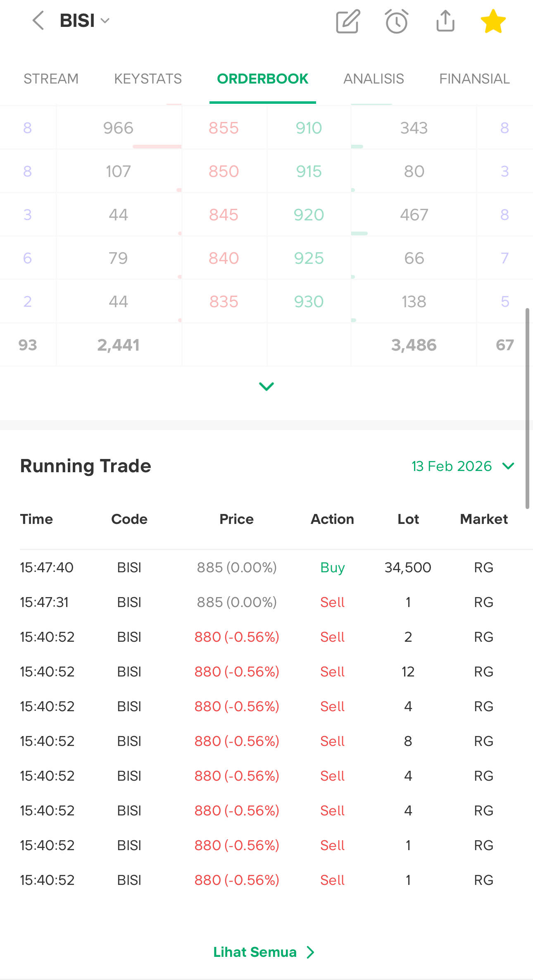The height and width of the screenshot is (980, 533).
Task: Expand the orderbook with the green chevron
Action: [x=266, y=386]
